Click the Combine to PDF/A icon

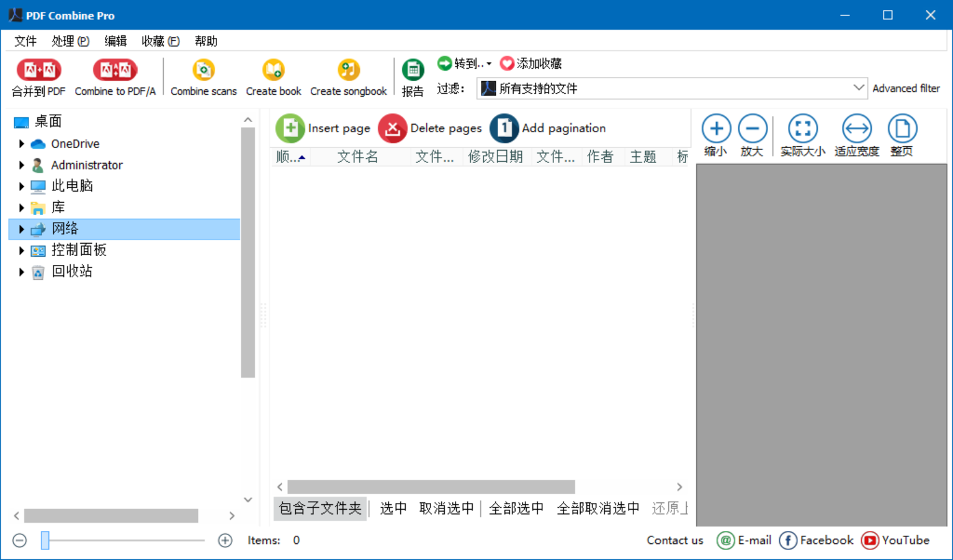click(115, 70)
